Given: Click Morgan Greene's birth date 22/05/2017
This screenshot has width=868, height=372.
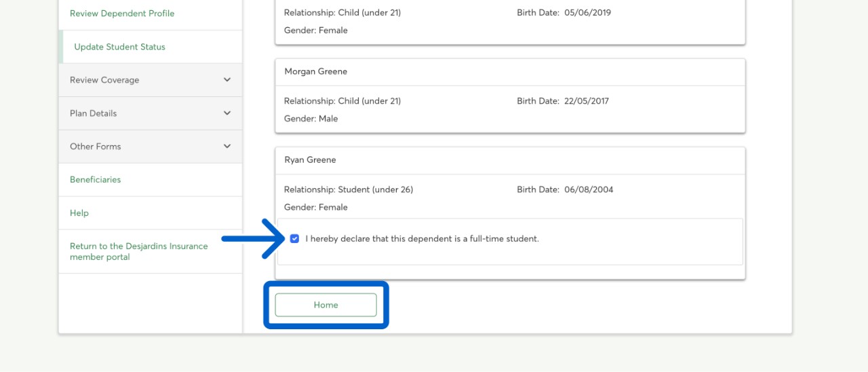Looking at the screenshot, I should 586,101.
